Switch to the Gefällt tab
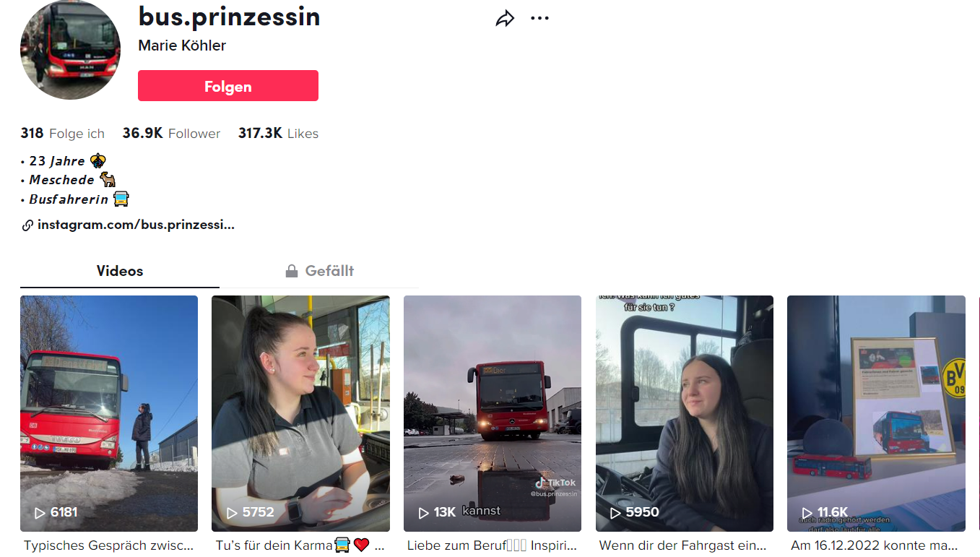The width and height of the screenshot is (980, 557). tap(319, 271)
